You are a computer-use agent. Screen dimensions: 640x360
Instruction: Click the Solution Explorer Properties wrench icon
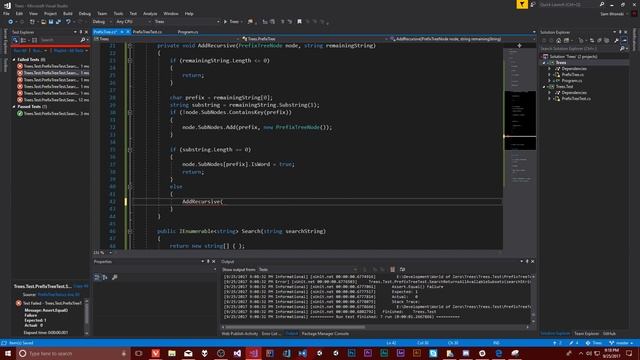click(616, 40)
